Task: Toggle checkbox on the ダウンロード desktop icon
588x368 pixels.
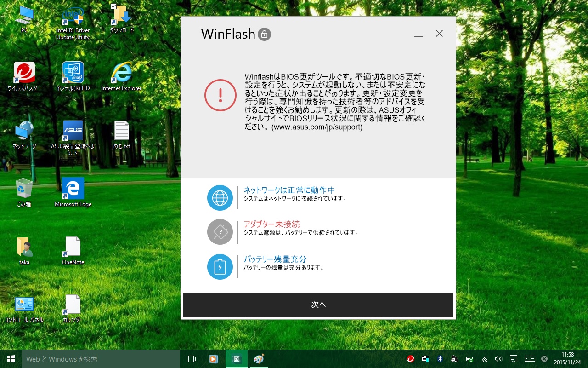Action: point(113,6)
